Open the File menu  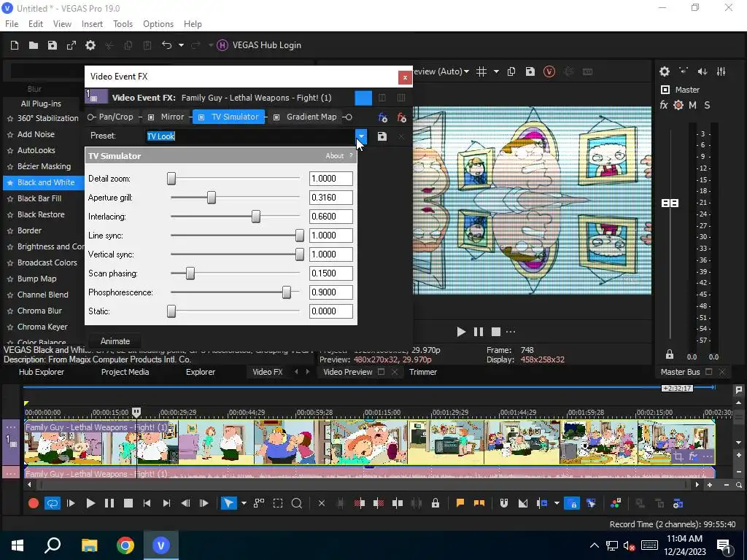[12, 24]
